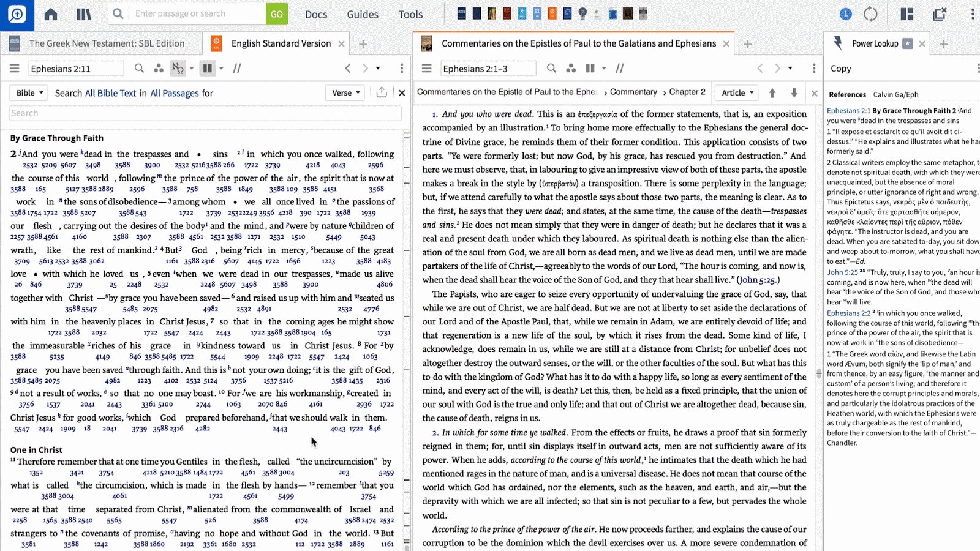Jump to next article with down arrow
Image resolution: width=980 pixels, height=551 pixels.
click(x=794, y=93)
